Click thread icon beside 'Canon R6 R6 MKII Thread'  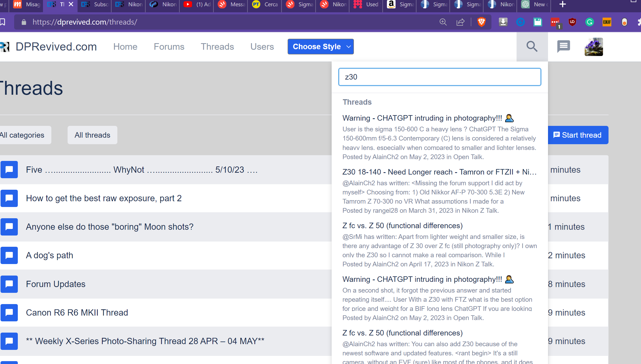[9, 312]
